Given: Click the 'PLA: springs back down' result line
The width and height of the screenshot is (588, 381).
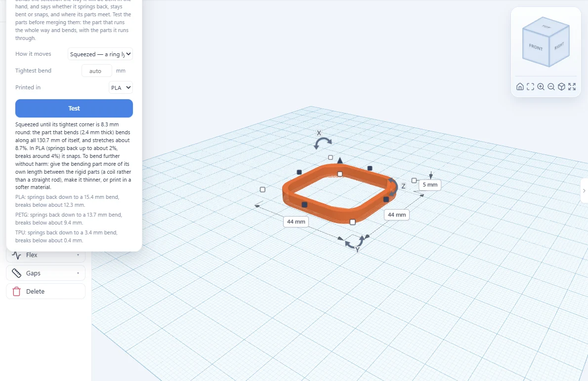Looking at the screenshot, I should [68, 201].
